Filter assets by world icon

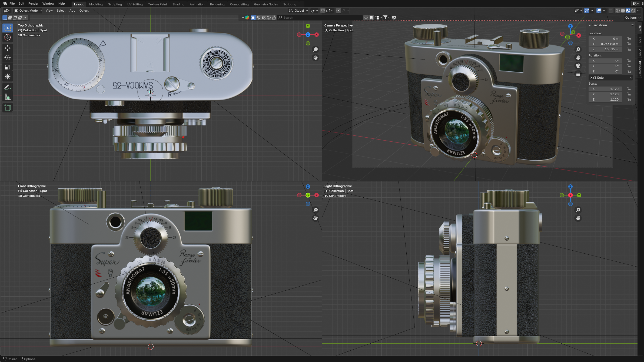click(269, 18)
